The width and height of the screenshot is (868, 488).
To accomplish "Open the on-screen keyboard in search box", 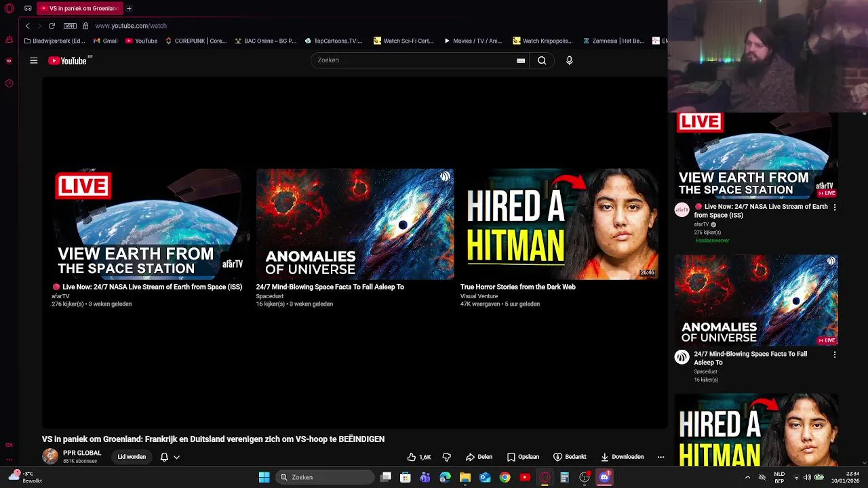I will click(521, 60).
